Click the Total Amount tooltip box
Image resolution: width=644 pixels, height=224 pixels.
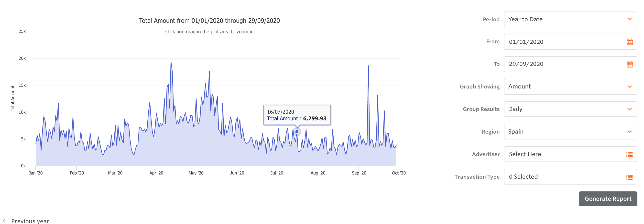tap(297, 115)
